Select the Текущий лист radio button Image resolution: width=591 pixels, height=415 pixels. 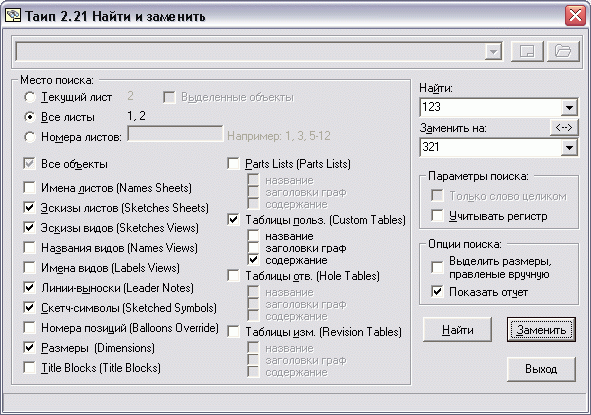(x=30, y=97)
